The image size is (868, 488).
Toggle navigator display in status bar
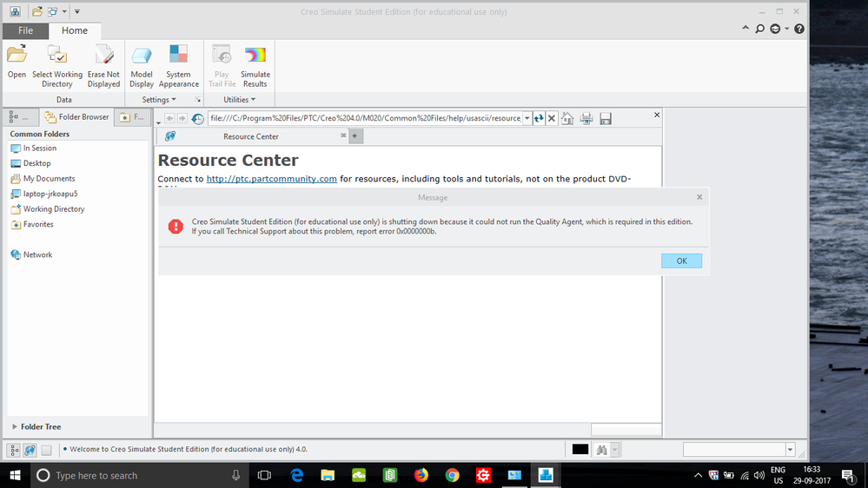pyautogui.click(x=14, y=450)
